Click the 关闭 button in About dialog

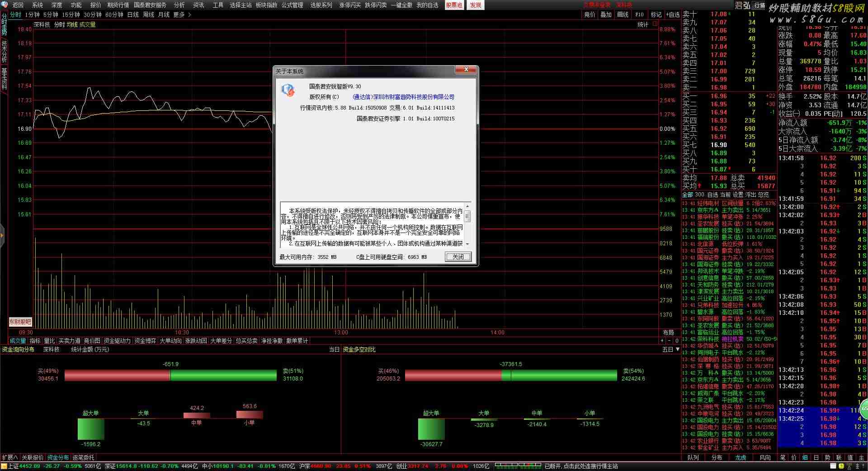pyautogui.click(x=458, y=257)
